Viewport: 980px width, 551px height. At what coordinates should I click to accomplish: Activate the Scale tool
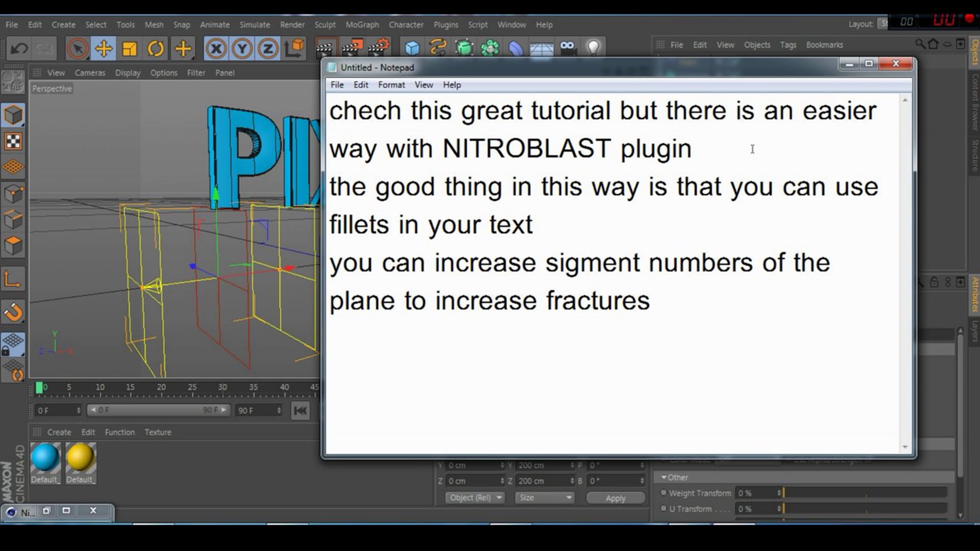pos(129,49)
